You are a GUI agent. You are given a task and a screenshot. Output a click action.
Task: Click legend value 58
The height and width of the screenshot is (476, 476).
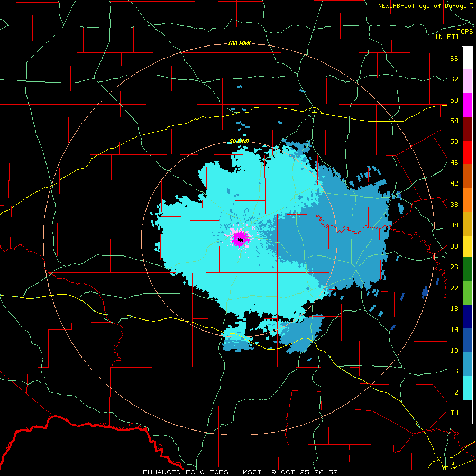[454, 100]
